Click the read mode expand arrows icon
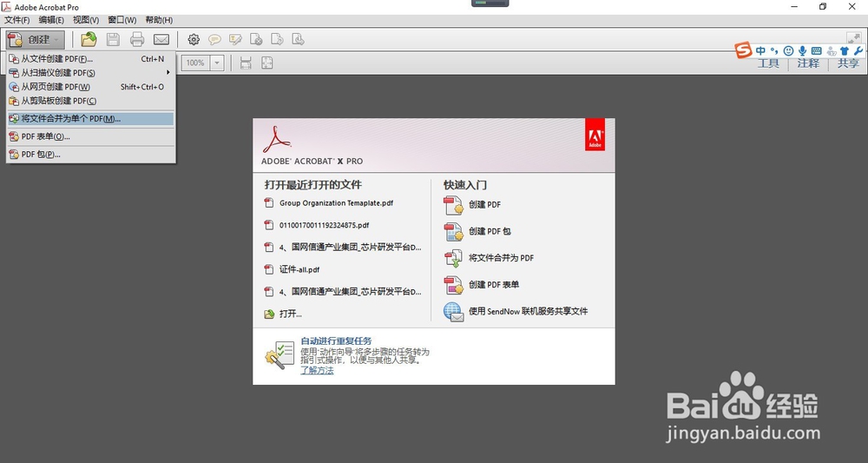868x463 pixels. pyautogui.click(x=853, y=38)
